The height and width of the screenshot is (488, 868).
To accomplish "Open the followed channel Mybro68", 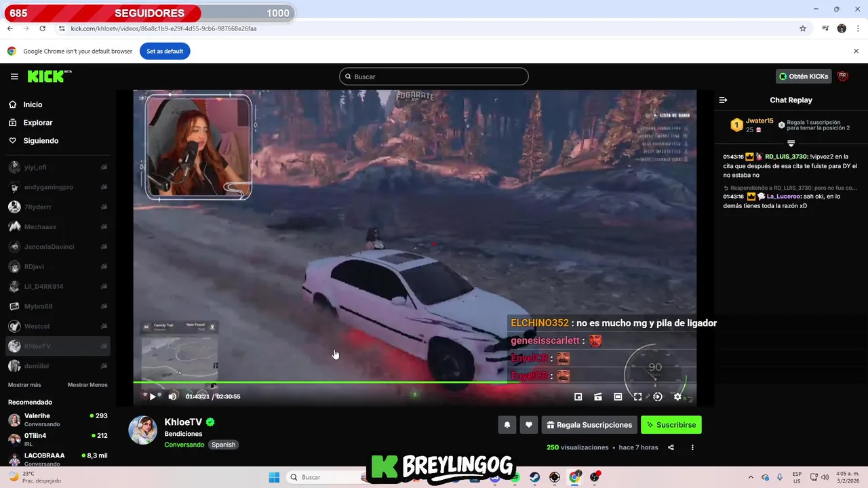I will tap(58, 306).
